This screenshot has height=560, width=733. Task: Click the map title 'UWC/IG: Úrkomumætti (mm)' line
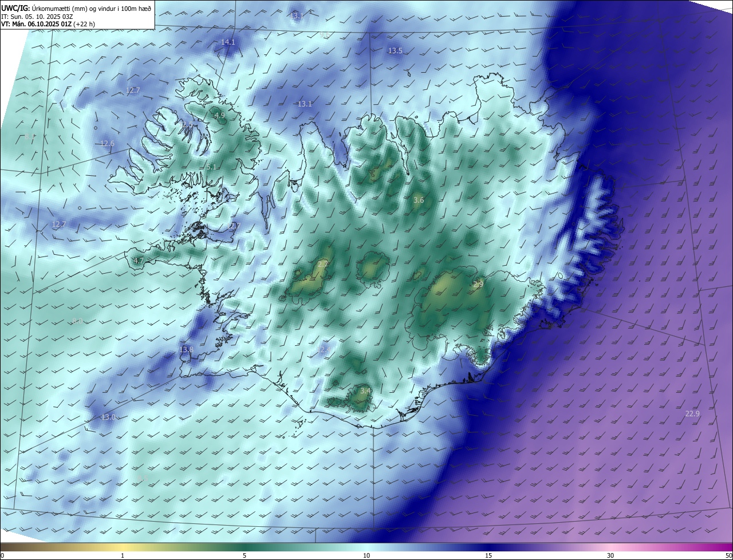76,8
